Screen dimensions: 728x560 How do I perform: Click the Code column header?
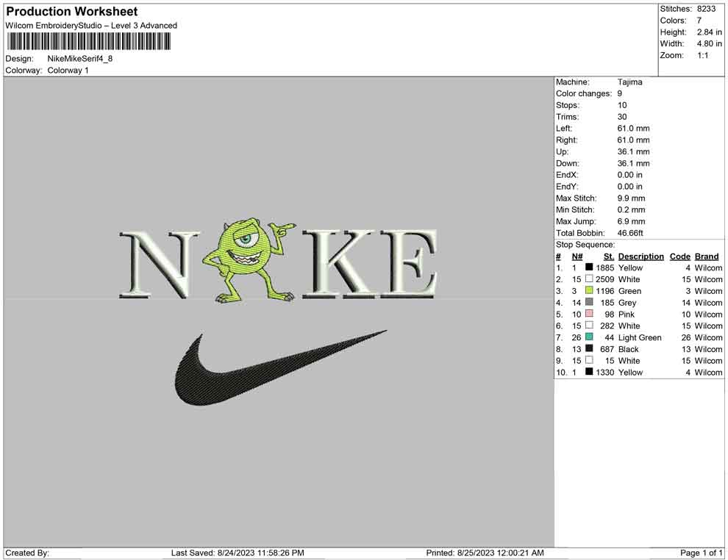click(679, 256)
